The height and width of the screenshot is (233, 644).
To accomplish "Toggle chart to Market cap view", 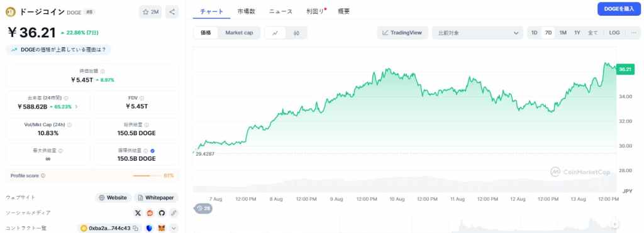I will click(x=239, y=33).
